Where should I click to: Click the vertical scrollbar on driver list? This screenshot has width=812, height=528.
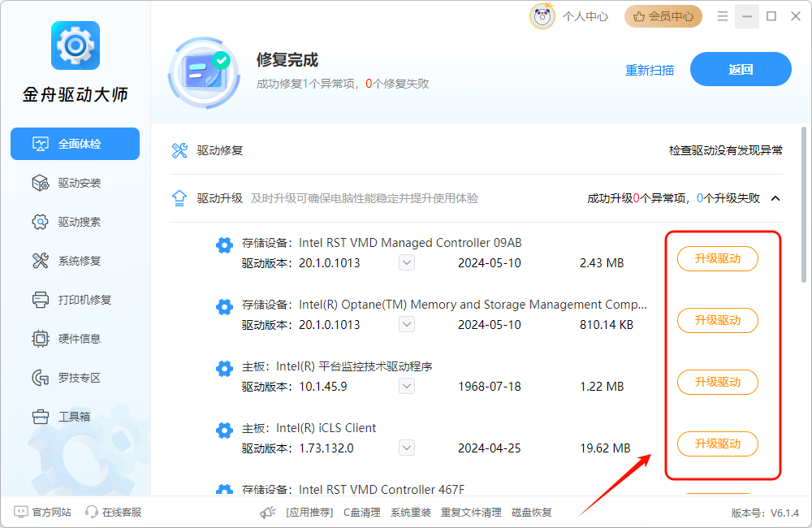tap(804, 205)
